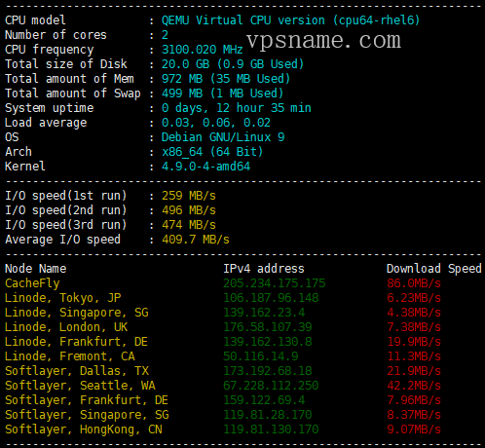
Task: Click the Linode, London, UK row name
Action: pos(66,327)
